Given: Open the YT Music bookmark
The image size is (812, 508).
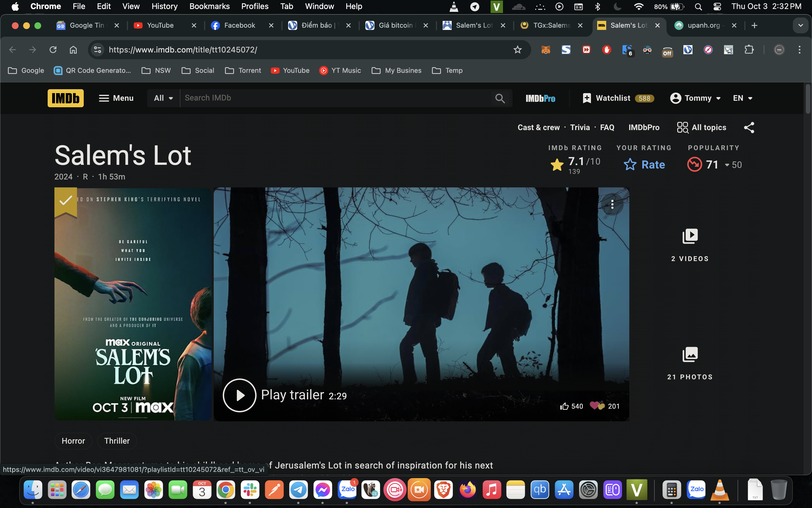Looking at the screenshot, I should [340, 71].
